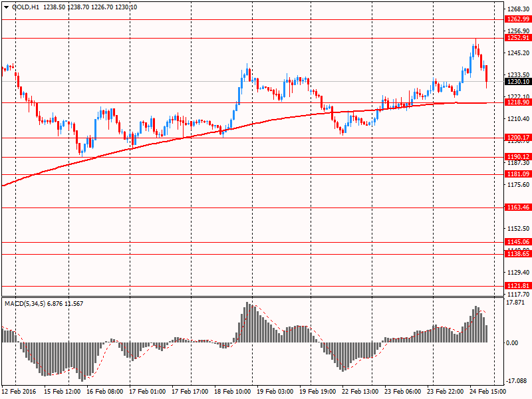The image size is (532, 399).
Task: Click the 24 Feb 15:00 time axis label
Action: pyautogui.click(x=489, y=392)
